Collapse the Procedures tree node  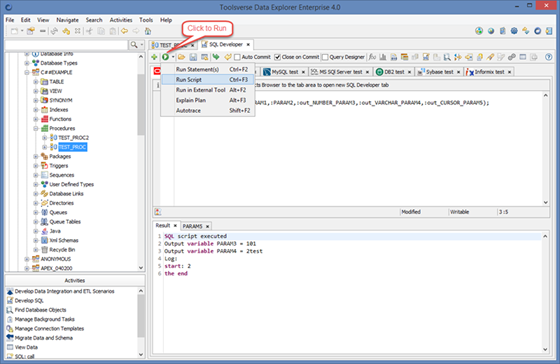tap(36, 128)
